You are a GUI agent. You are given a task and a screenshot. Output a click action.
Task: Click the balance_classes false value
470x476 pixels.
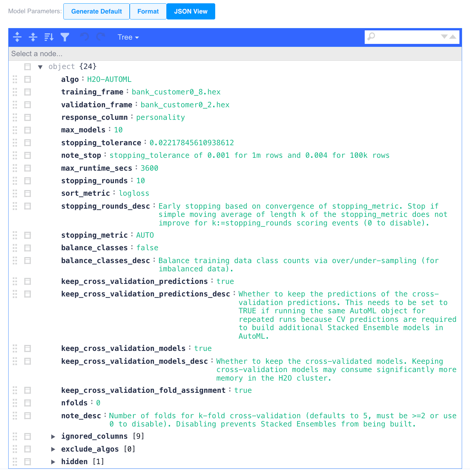pyautogui.click(x=147, y=248)
